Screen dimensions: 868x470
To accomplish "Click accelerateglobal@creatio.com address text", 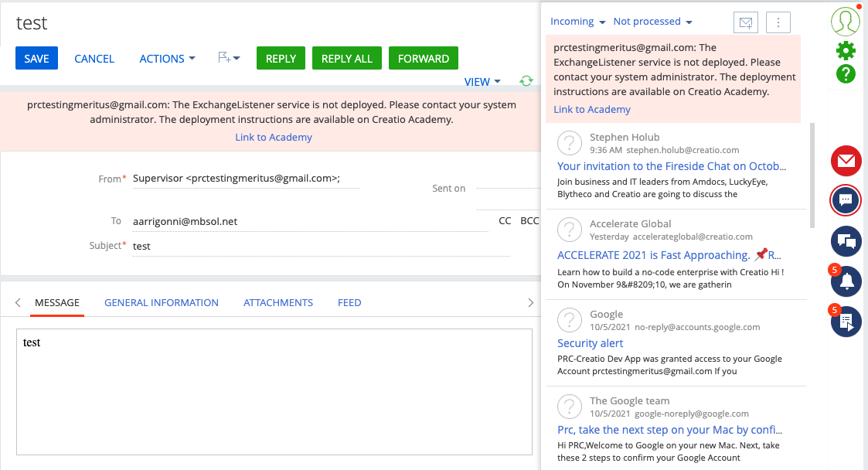I will 693,237.
